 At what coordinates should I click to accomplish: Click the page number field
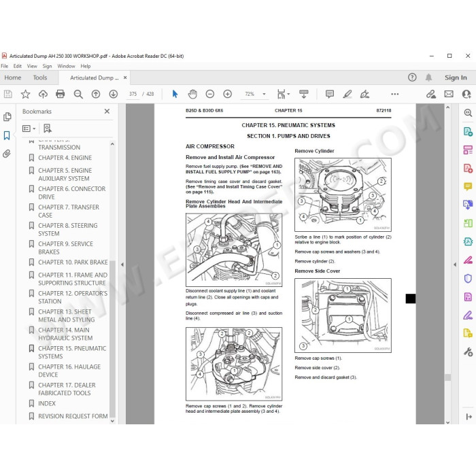click(133, 94)
